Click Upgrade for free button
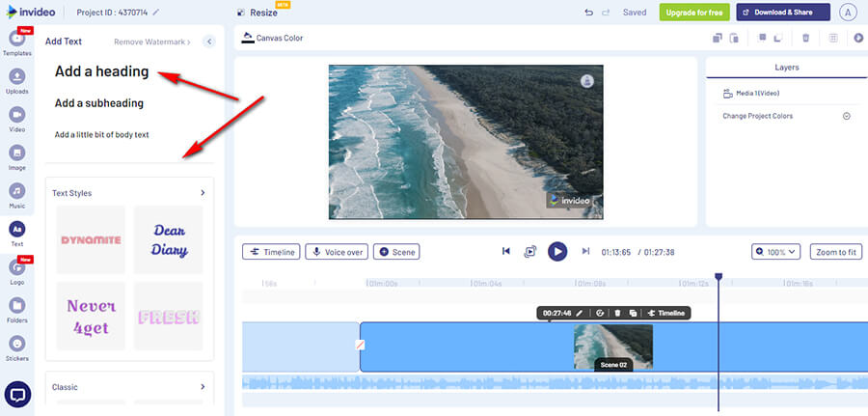 click(x=694, y=13)
